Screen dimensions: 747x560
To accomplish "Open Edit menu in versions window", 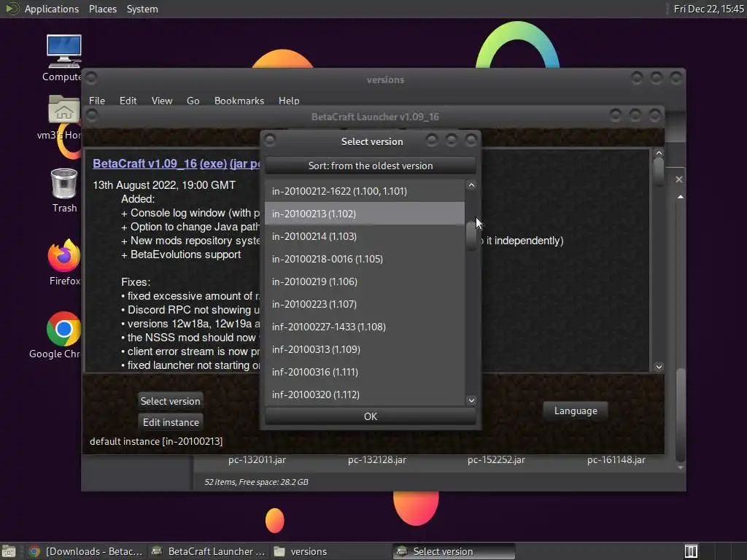I will (x=128, y=101).
